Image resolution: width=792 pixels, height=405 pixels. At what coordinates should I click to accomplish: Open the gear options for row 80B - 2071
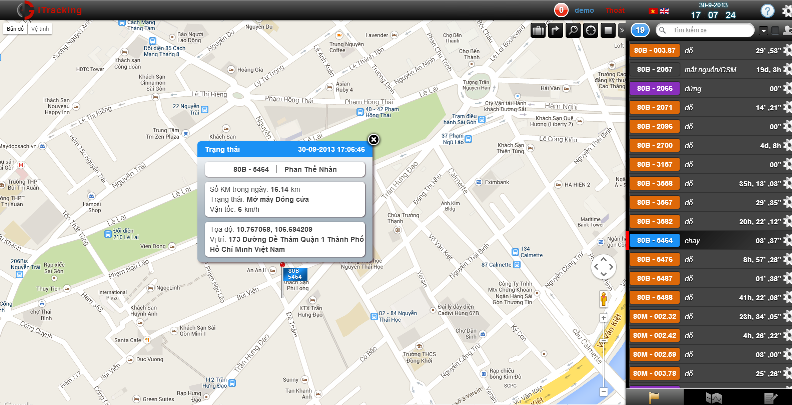pos(787,107)
